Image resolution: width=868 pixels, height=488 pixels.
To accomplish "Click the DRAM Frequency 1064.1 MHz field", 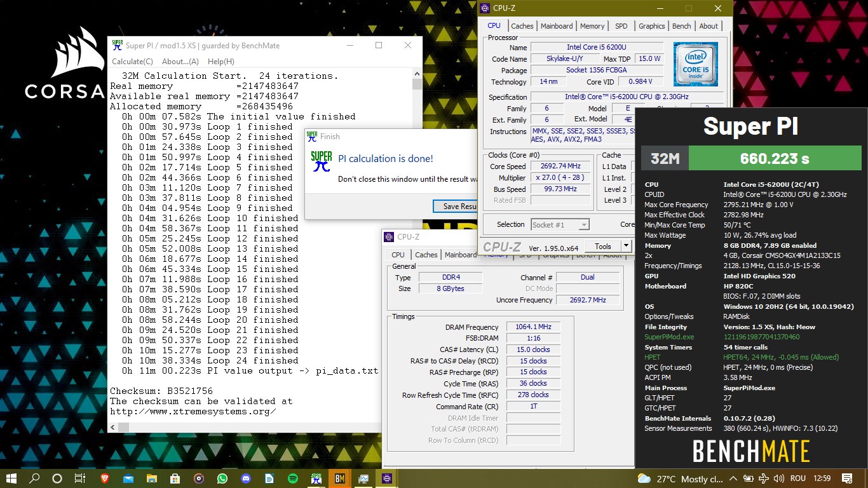I will tap(533, 327).
